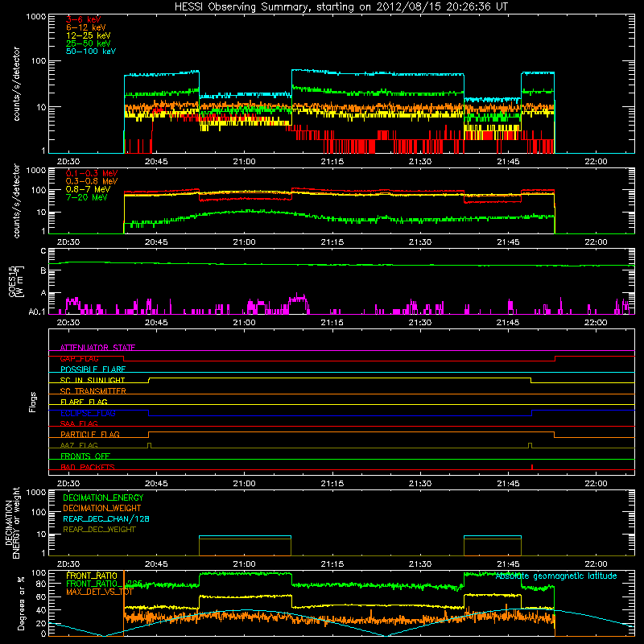The width and height of the screenshot is (644, 644).
Task: Click the 0.8-7 MeV legend entry
Action: pos(88,189)
